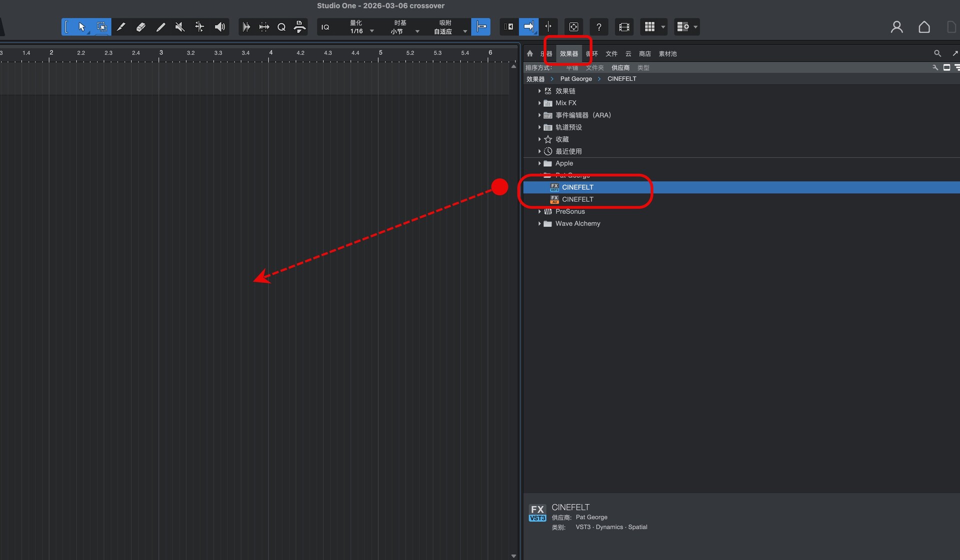Open the video player film icon

coord(623,27)
